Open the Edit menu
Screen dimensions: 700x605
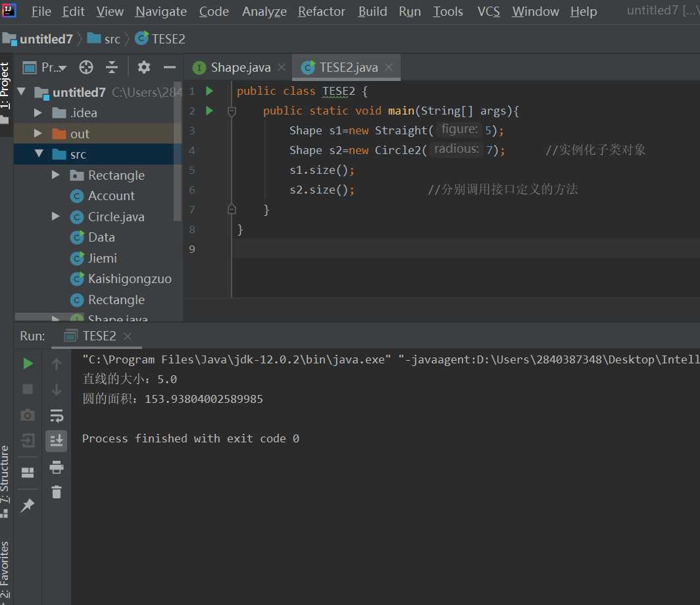(x=73, y=11)
